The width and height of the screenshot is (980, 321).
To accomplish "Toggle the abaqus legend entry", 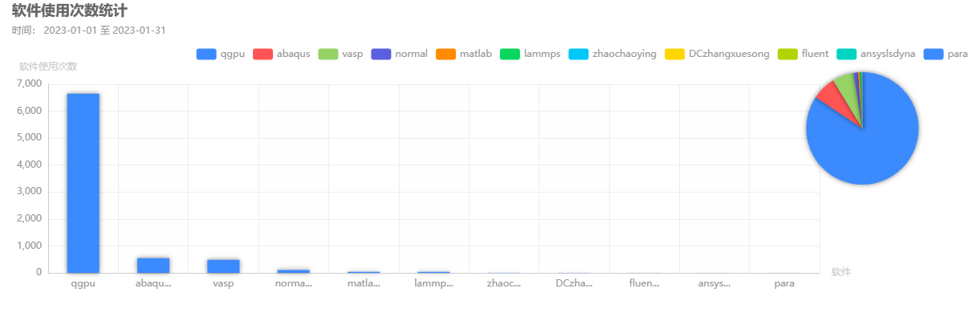I will (281, 54).
